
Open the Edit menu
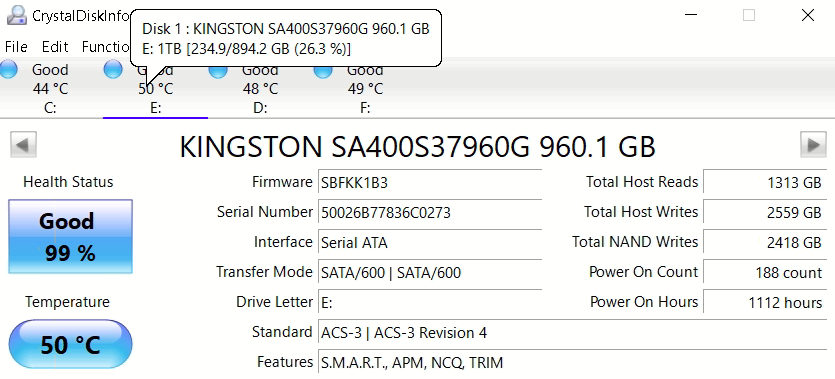tap(55, 47)
